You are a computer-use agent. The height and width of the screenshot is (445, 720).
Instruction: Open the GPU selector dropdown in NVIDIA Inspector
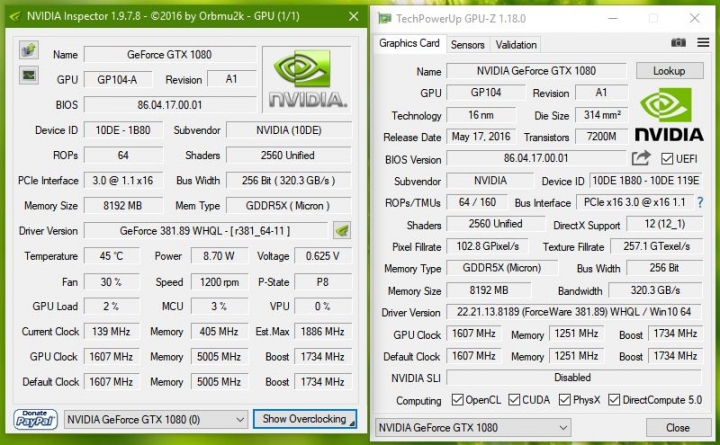(x=156, y=419)
